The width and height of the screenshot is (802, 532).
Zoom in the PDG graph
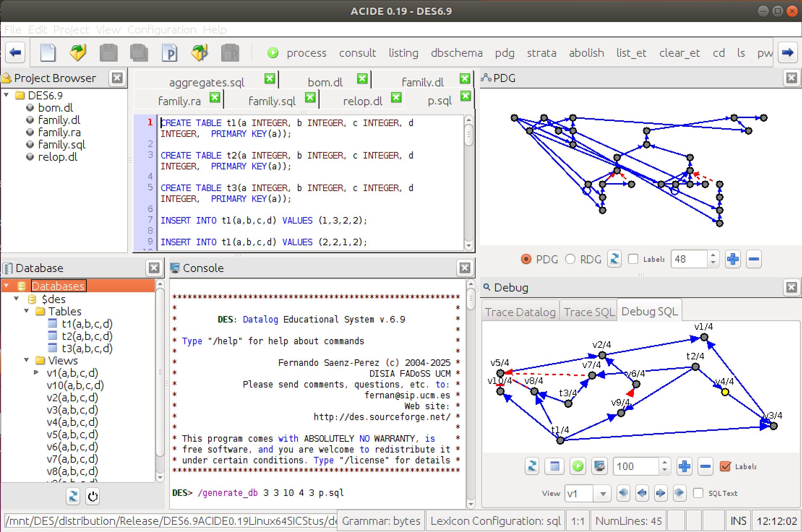click(733, 259)
